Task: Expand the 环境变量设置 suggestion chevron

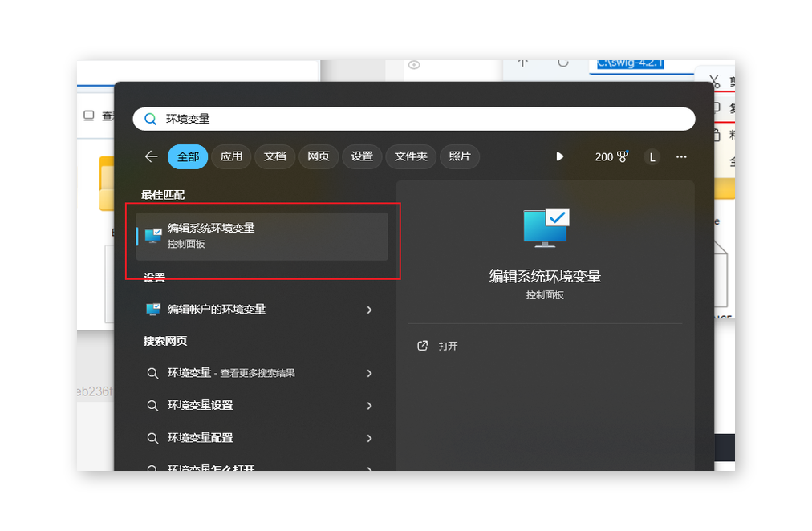Action: pyautogui.click(x=369, y=406)
